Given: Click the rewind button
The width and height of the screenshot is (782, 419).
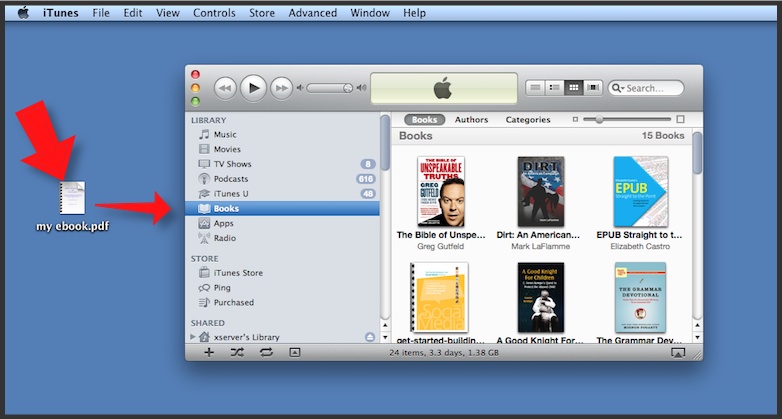Looking at the screenshot, I should [x=225, y=88].
